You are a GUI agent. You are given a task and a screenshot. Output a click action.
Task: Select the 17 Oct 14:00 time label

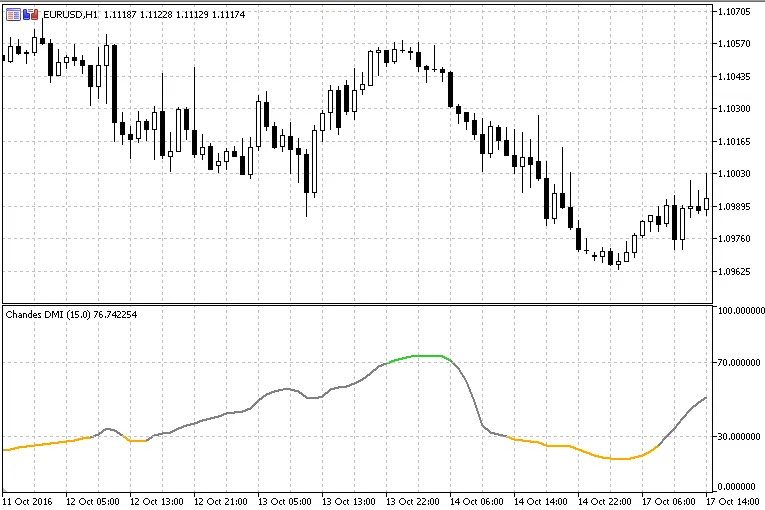[x=735, y=500]
